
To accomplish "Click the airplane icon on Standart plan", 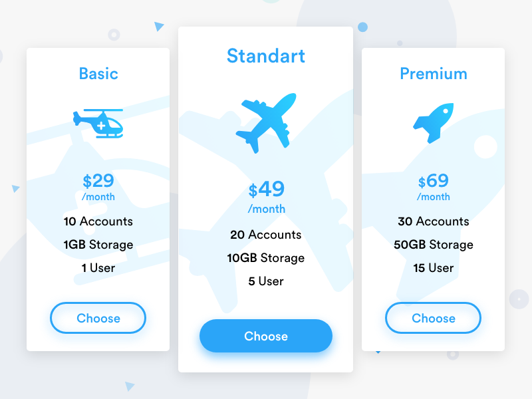I will pyautogui.click(x=265, y=123).
